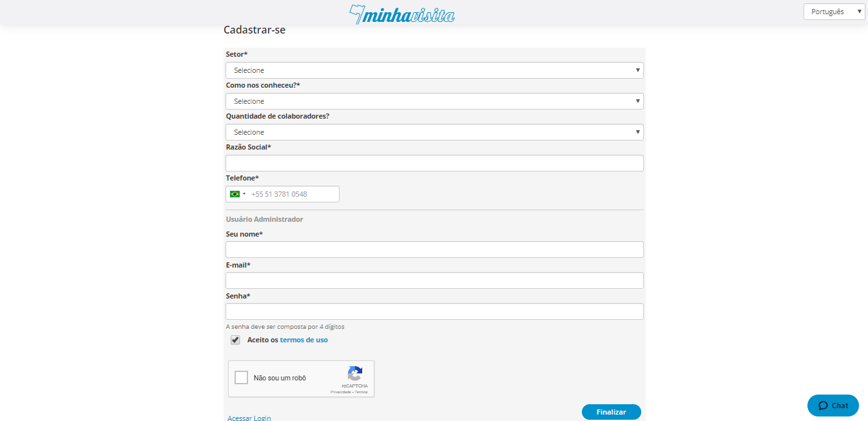Open the Quantidade de colaboradores dropdown
868x421 pixels.
click(x=434, y=132)
